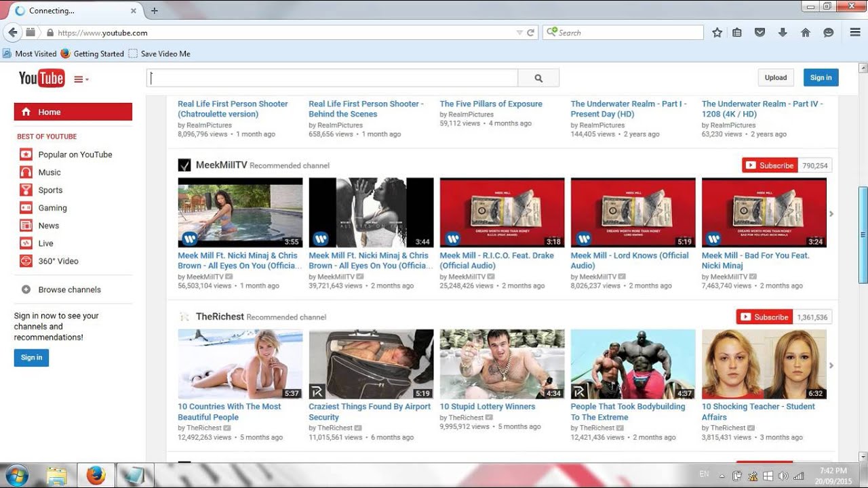The image size is (868, 488).
Task: Subscribe to TheRichest channel
Action: coord(764,317)
